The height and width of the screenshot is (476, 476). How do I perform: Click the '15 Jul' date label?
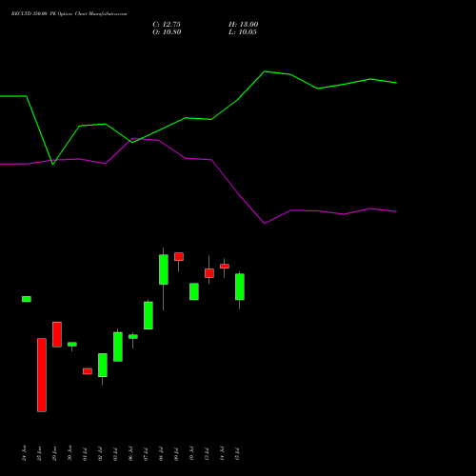pos(238,453)
